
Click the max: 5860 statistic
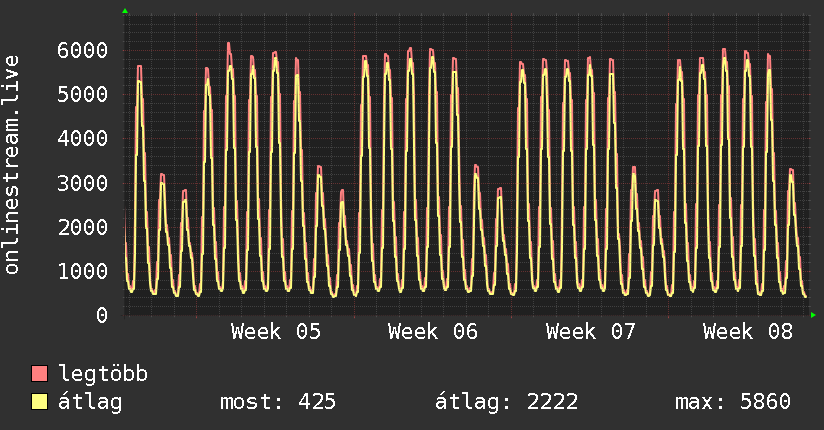click(733, 402)
